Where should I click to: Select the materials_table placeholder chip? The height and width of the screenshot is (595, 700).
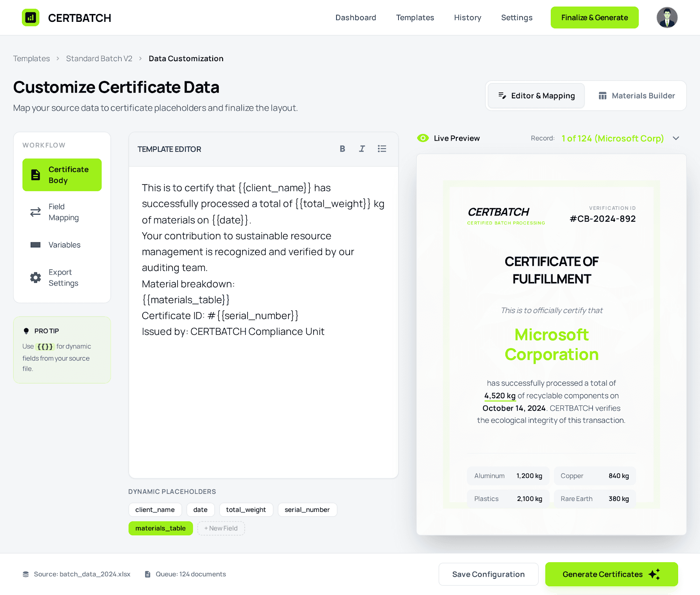click(x=161, y=528)
